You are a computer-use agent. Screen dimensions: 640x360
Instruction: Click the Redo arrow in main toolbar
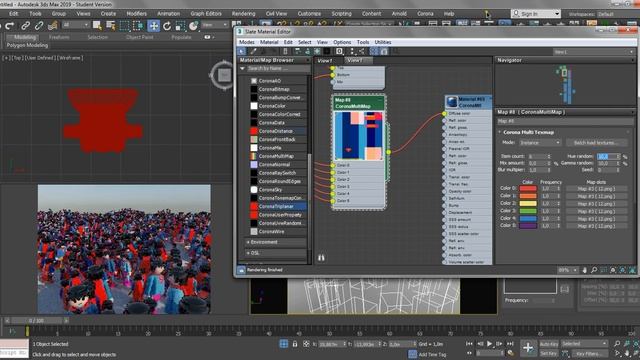[10, 26]
